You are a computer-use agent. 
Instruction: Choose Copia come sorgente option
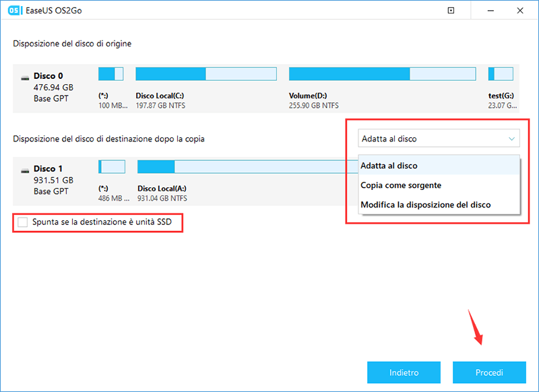tap(439, 185)
